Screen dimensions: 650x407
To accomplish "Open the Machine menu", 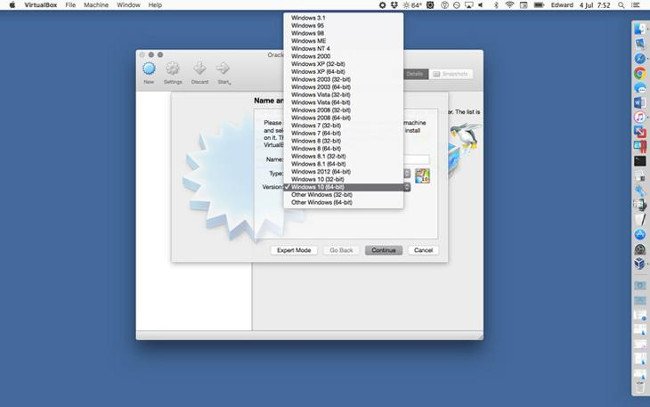I will coord(96,5).
